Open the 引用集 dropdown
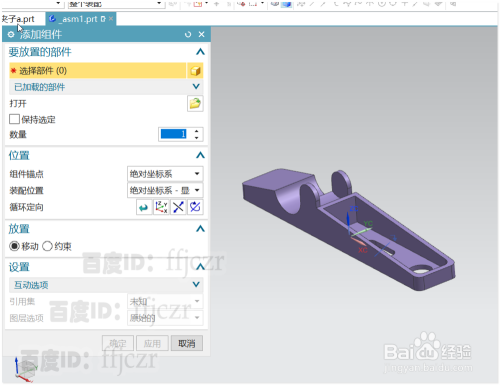The width and height of the screenshot is (500, 385). (165, 301)
